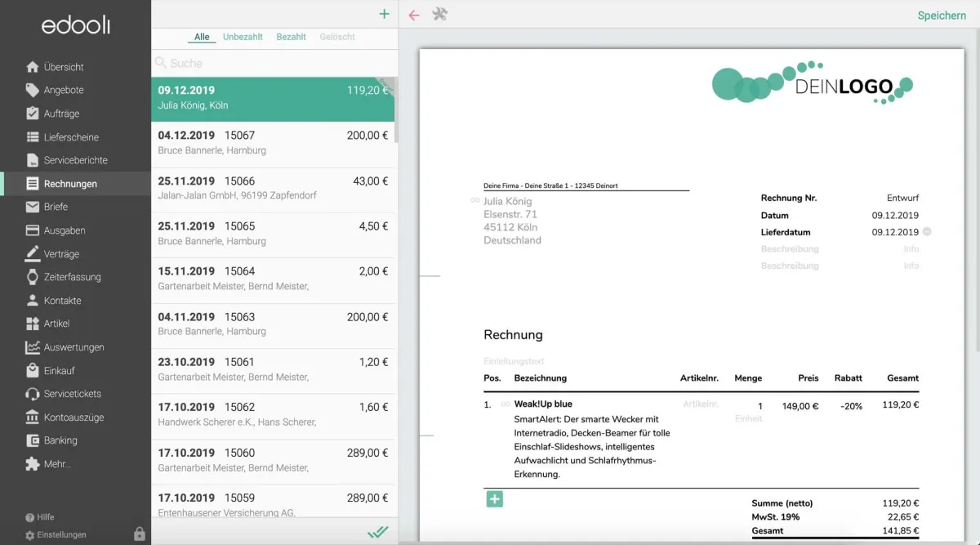The width and height of the screenshot is (980, 545).
Task: Open Einkauf with the shopping cart icon
Action: [x=59, y=369]
